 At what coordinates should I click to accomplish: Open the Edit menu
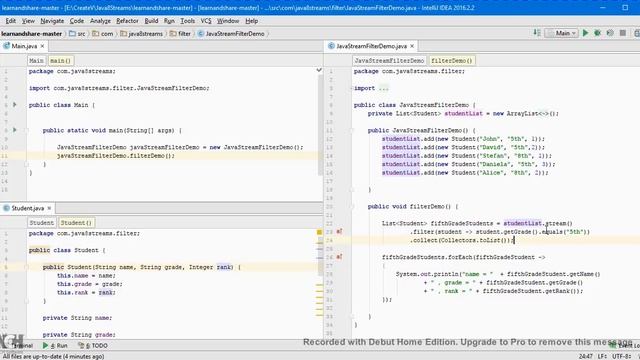[x=11, y=21]
